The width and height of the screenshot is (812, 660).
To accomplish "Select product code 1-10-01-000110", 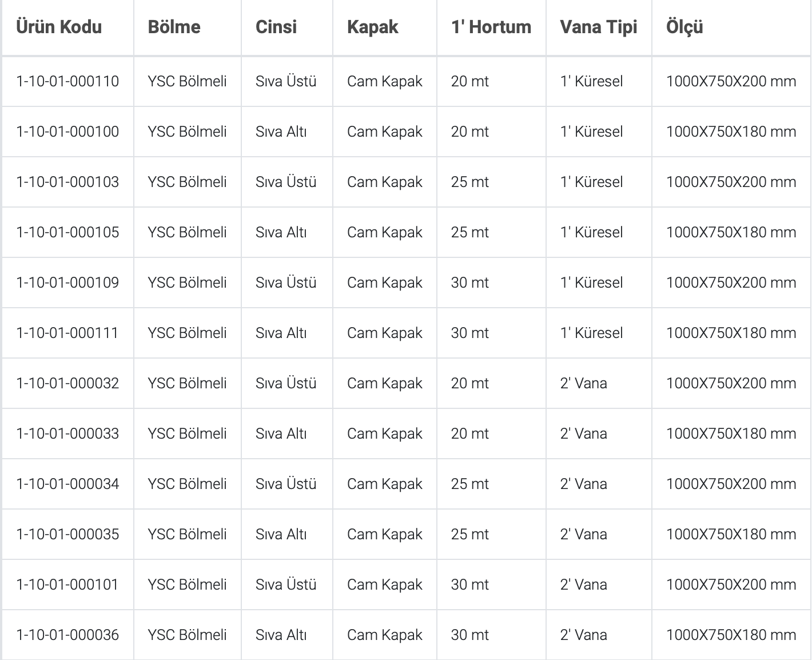I will click(x=67, y=81).
